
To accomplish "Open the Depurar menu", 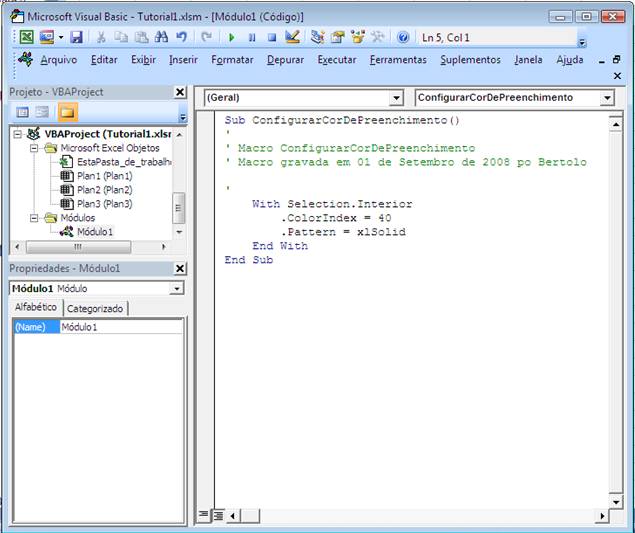I will (286, 60).
